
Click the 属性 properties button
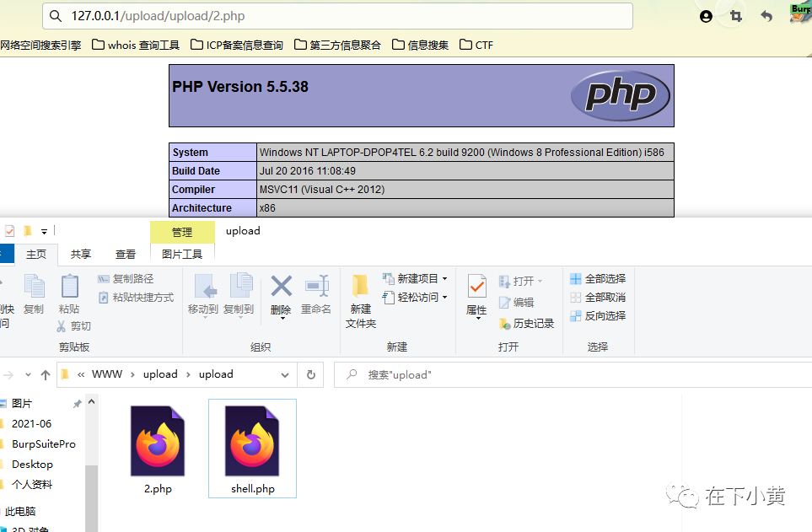[x=477, y=294]
